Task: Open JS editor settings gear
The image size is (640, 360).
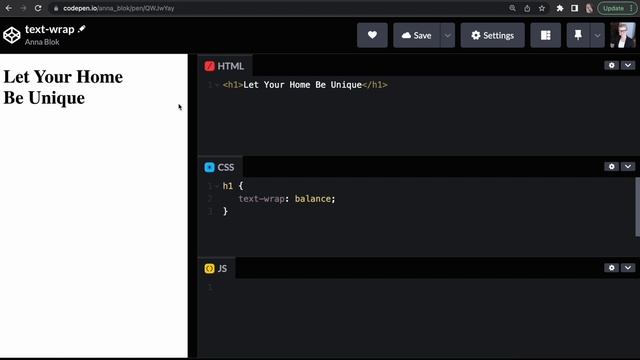Action: pyautogui.click(x=611, y=268)
